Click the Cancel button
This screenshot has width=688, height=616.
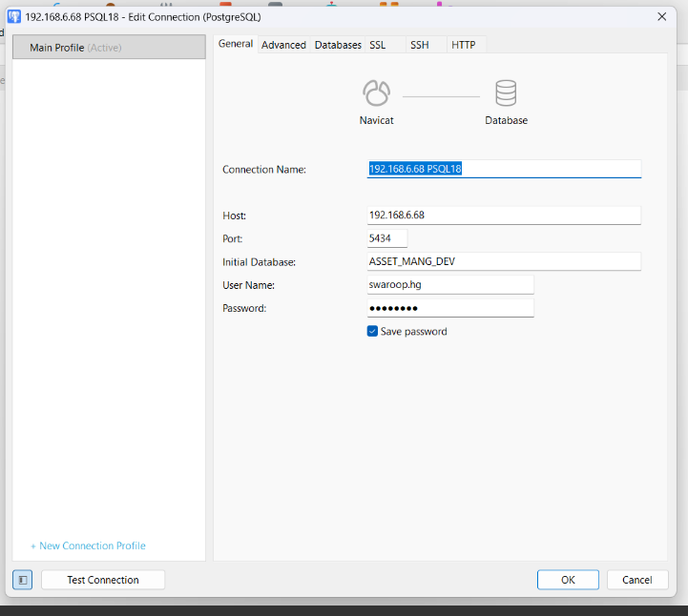click(636, 580)
